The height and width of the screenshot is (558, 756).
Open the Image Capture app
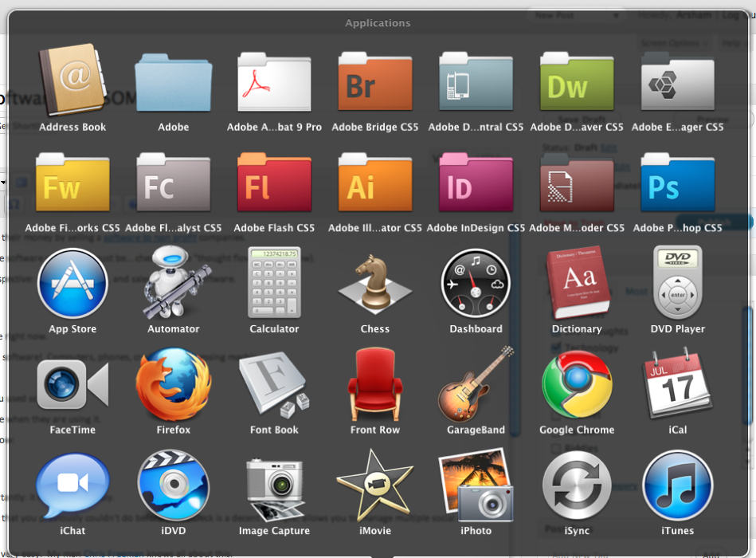click(x=274, y=485)
